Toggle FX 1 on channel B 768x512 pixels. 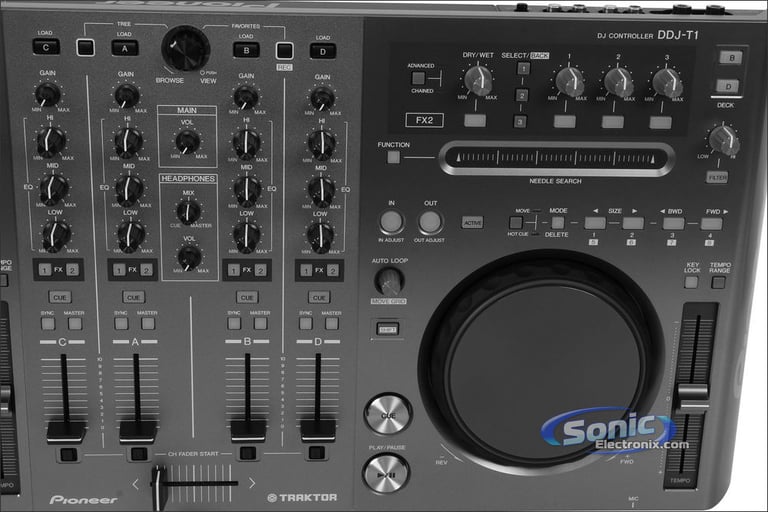(234, 270)
